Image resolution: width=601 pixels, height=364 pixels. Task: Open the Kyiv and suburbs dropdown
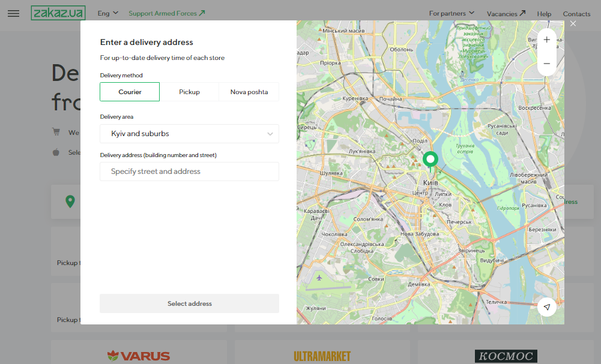189,134
